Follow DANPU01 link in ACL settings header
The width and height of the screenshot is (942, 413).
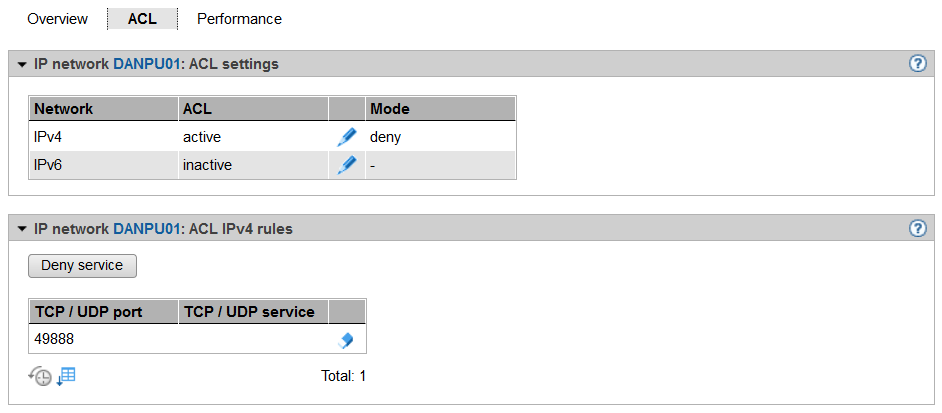tap(146, 64)
